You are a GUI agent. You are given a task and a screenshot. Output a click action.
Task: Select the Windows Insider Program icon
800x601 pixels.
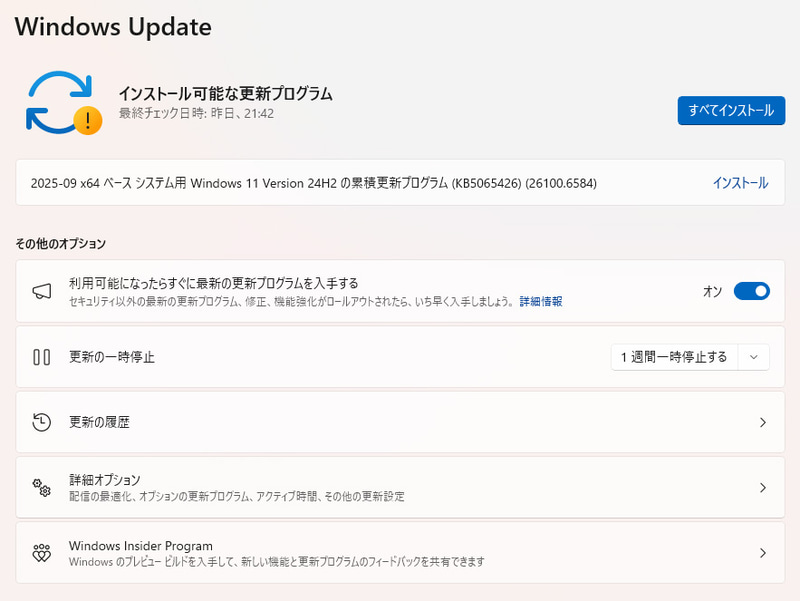40,551
